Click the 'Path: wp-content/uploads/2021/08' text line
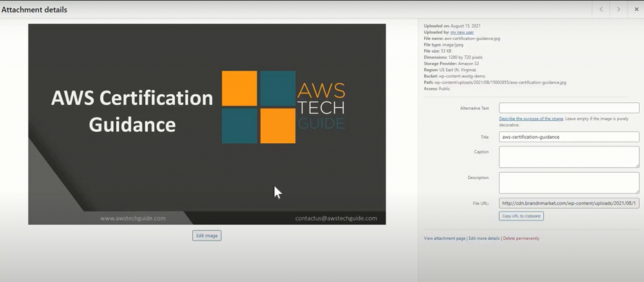The width and height of the screenshot is (644, 282). pyautogui.click(x=495, y=82)
